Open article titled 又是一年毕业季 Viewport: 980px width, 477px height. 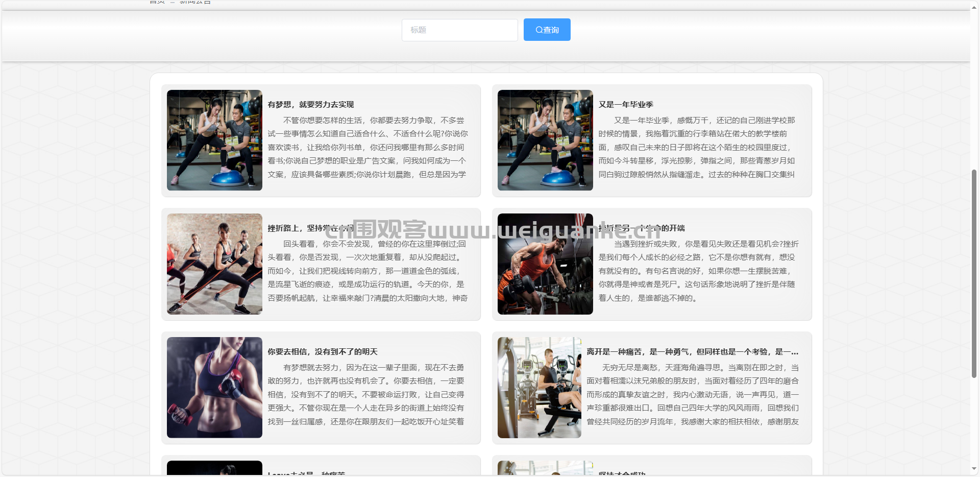click(x=626, y=105)
